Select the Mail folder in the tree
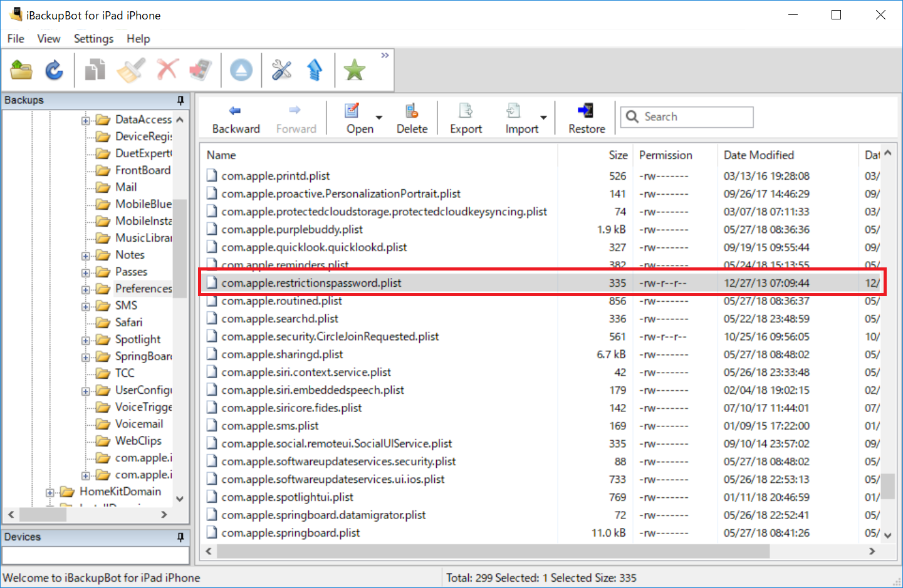This screenshot has height=588, width=903. pos(126,187)
